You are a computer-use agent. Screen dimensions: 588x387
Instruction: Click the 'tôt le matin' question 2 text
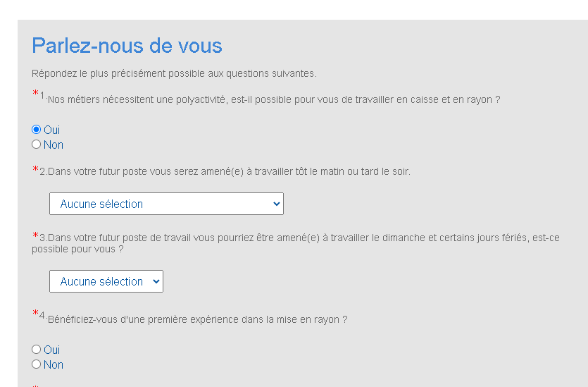point(229,171)
